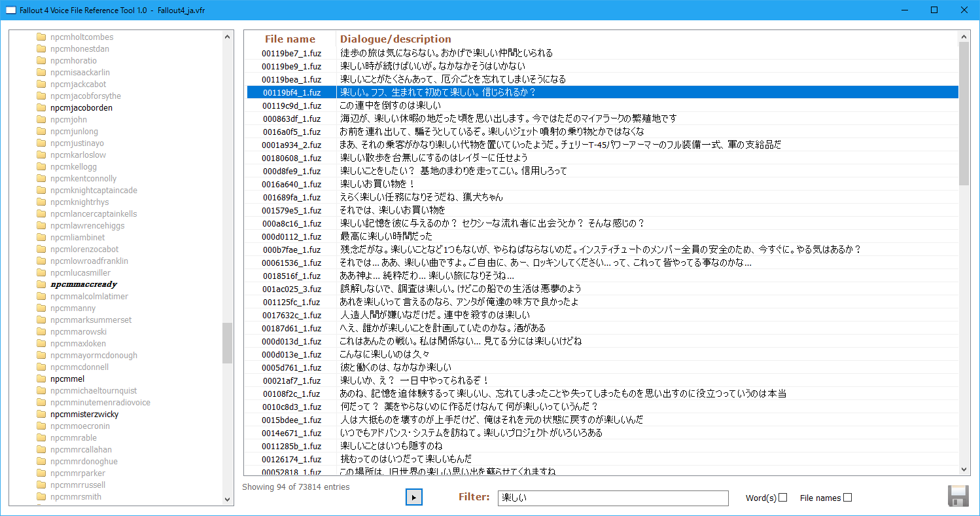
Task: Click the Filter text input field
Action: point(613,498)
